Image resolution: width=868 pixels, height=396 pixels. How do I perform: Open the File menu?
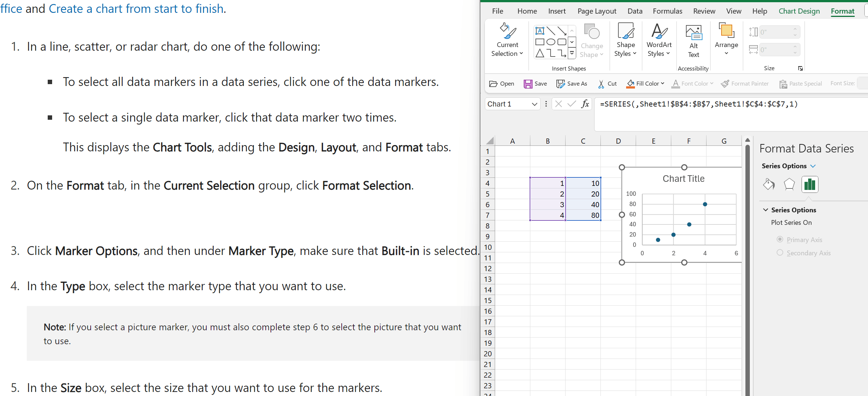[498, 11]
